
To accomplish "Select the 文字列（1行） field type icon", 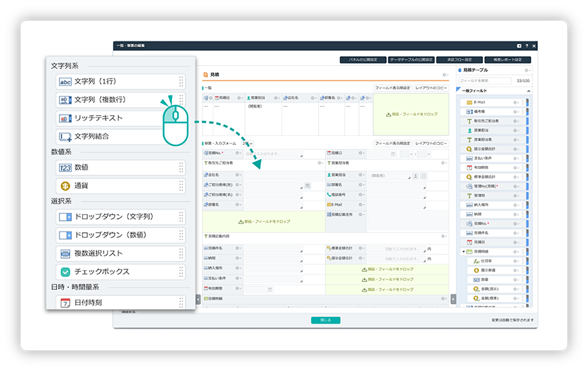I will click(x=65, y=82).
